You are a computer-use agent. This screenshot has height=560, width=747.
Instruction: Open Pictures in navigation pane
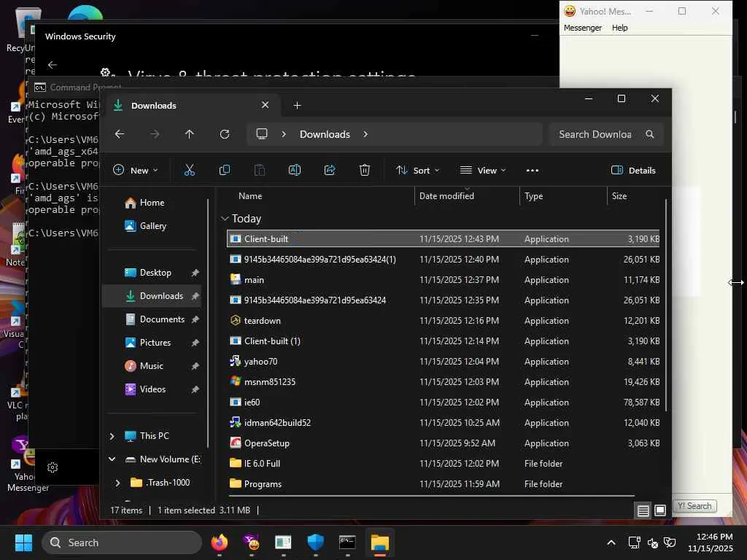click(x=155, y=343)
